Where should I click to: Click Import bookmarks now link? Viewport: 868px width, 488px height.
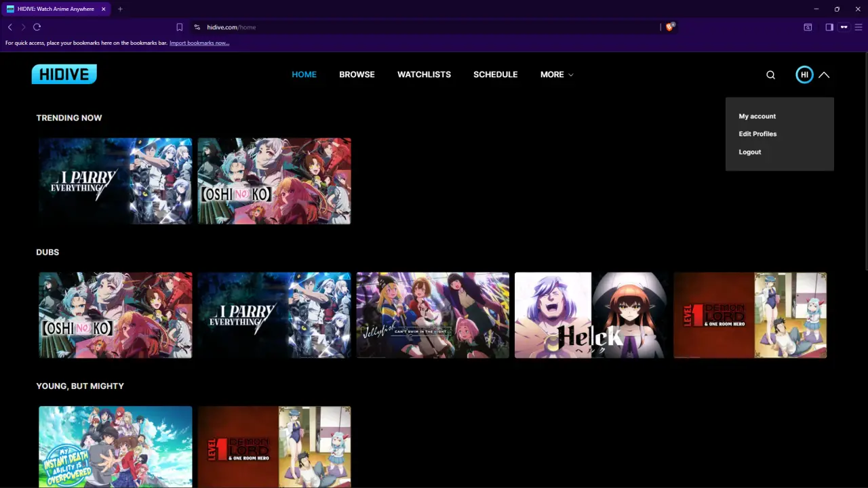199,43
